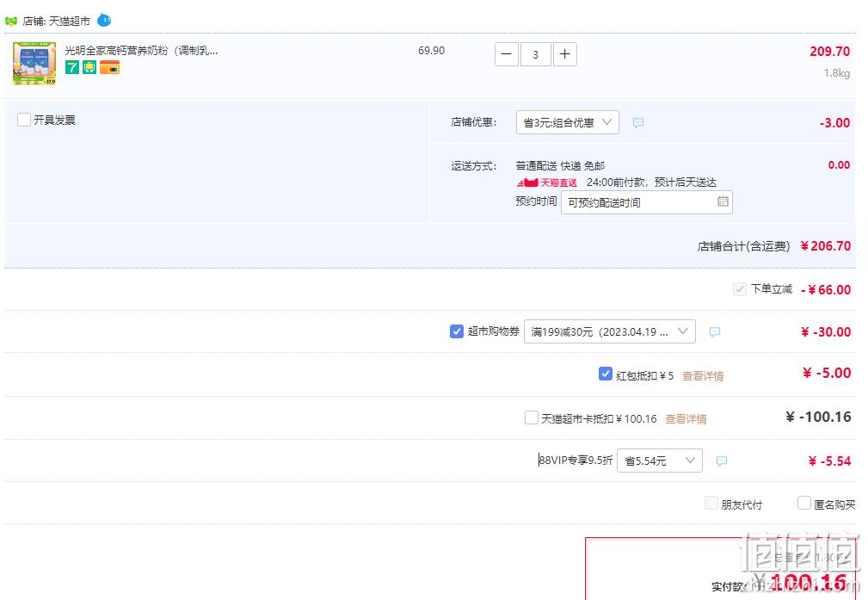This screenshot has width=868, height=600.
Task: Click the red packet amount ¥ -5.00
Action: point(827,373)
